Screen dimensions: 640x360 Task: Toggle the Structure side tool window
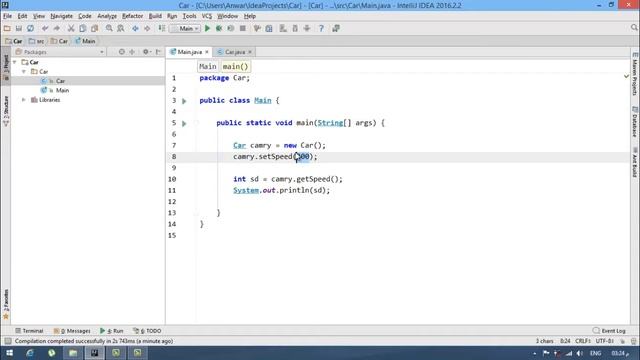tap(6, 111)
